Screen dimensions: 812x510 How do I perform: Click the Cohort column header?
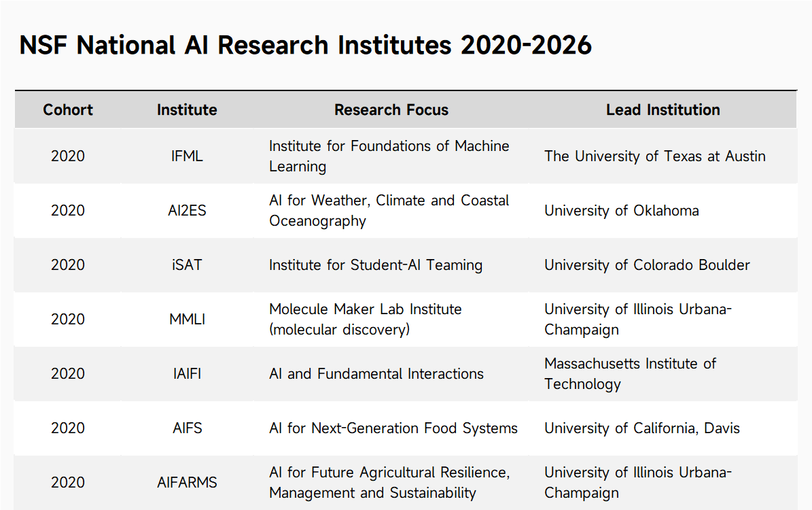pos(68,110)
